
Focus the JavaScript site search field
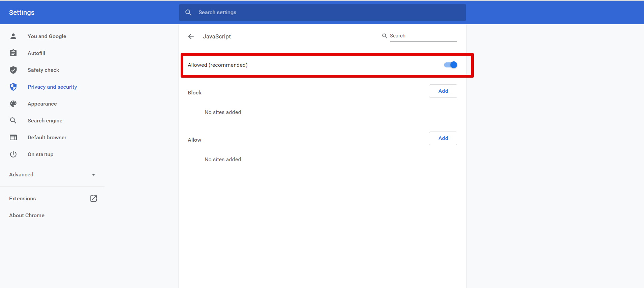point(423,36)
